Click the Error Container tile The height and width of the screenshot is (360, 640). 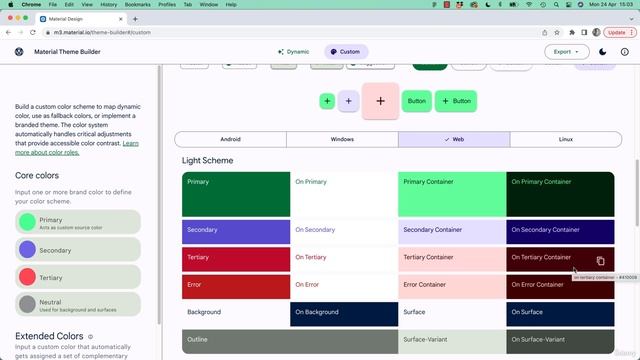(x=452, y=287)
